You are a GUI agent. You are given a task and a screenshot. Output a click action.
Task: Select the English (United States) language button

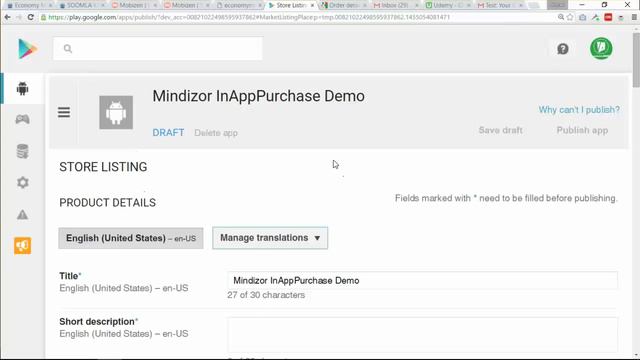click(131, 238)
